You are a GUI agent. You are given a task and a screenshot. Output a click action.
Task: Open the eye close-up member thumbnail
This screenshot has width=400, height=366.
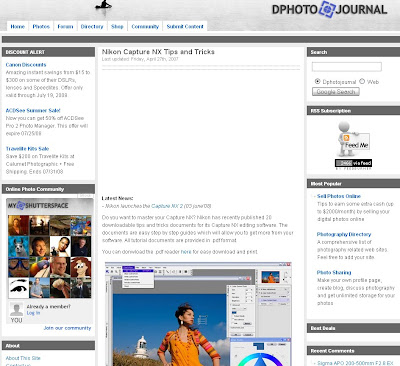pyautogui.click(x=18, y=288)
